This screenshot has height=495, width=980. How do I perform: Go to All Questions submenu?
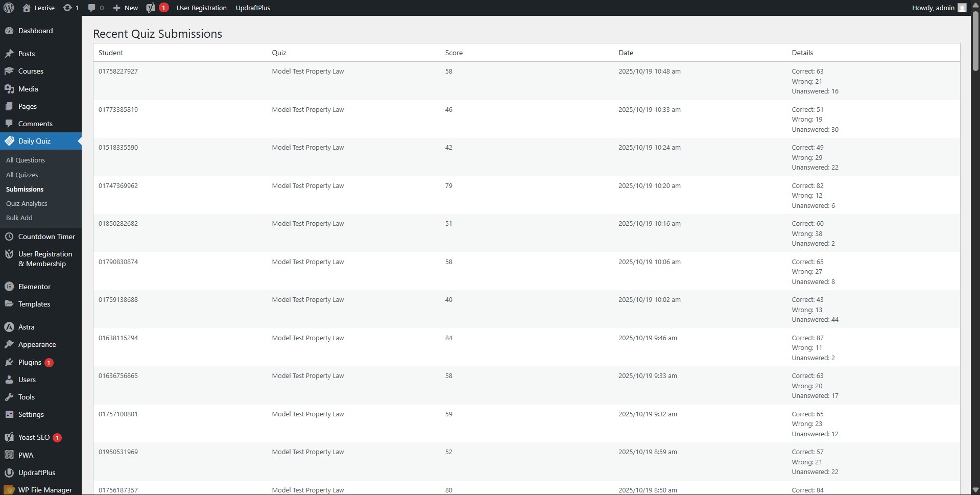(x=26, y=160)
